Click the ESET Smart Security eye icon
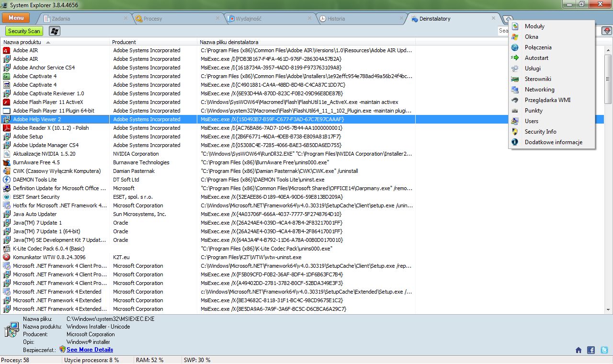 7,197
